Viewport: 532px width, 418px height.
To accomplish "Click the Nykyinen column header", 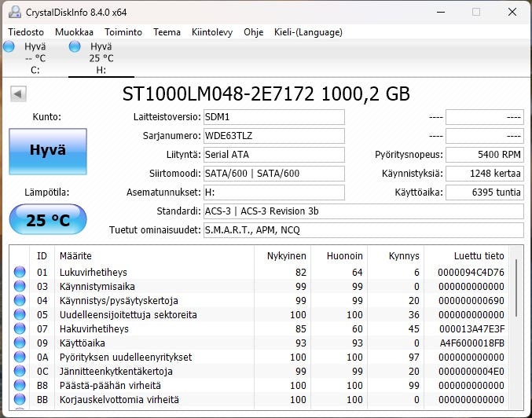I will (x=286, y=256).
